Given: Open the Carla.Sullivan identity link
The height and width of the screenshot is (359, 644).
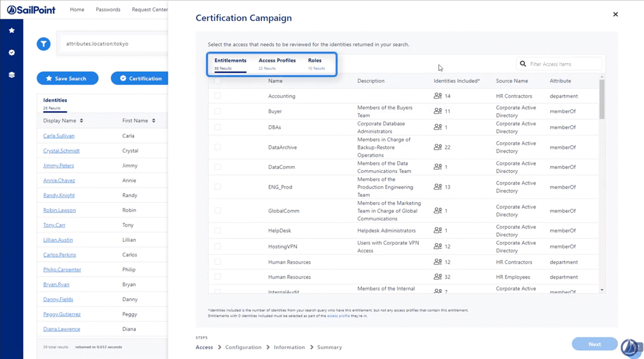Looking at the screenshot, I should click(59, 136).
